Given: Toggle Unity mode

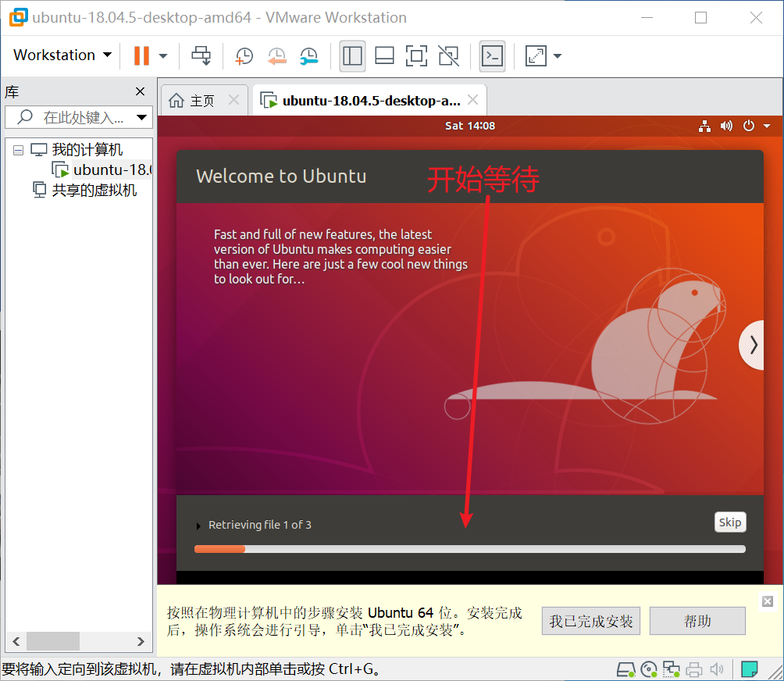Looking at the screenshot, I should pos(448,56).
